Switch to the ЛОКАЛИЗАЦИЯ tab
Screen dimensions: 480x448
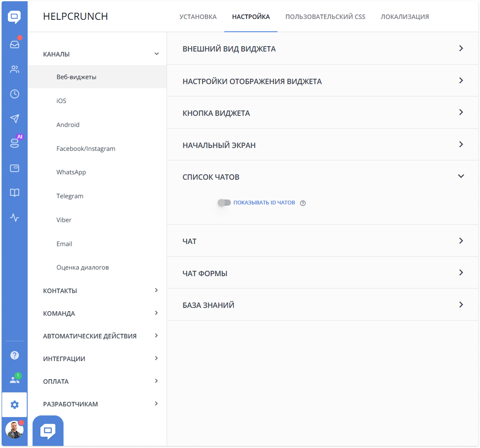click(x=405, y=17)
